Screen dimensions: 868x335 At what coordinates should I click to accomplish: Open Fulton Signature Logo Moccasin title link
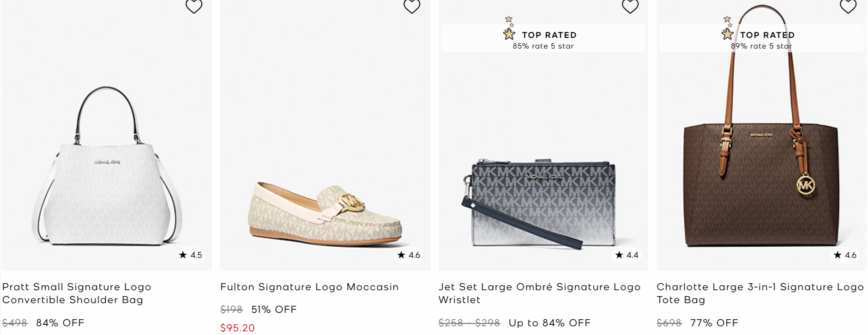(309, 287)
